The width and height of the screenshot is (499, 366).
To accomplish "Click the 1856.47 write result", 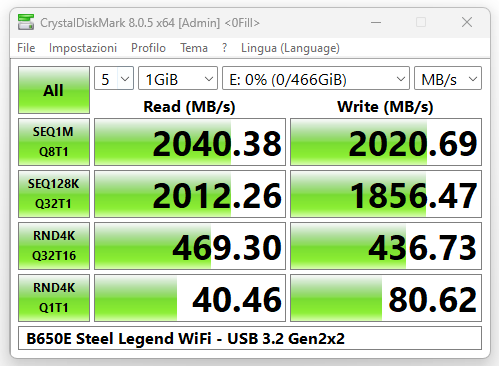I will pos(386,194).
